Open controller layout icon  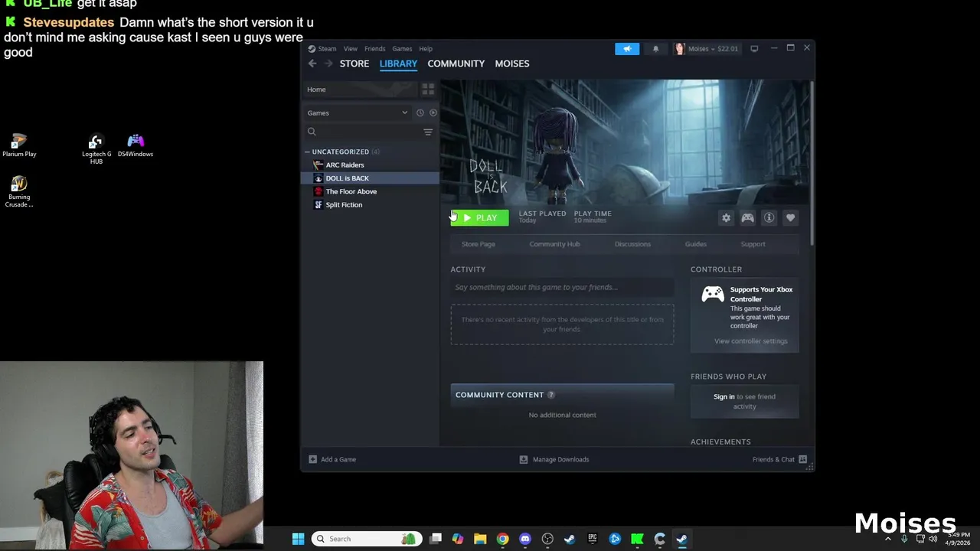click(x=747, y=218)
